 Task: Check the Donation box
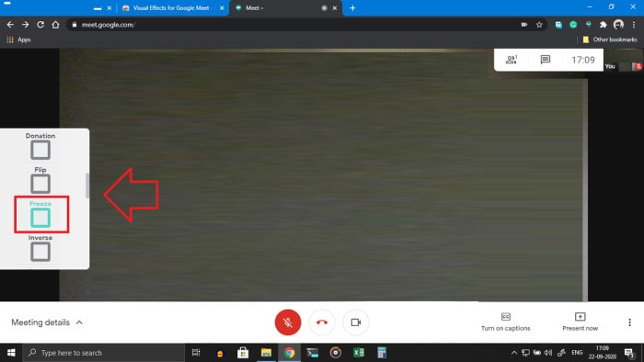click(x=40, y=150)
